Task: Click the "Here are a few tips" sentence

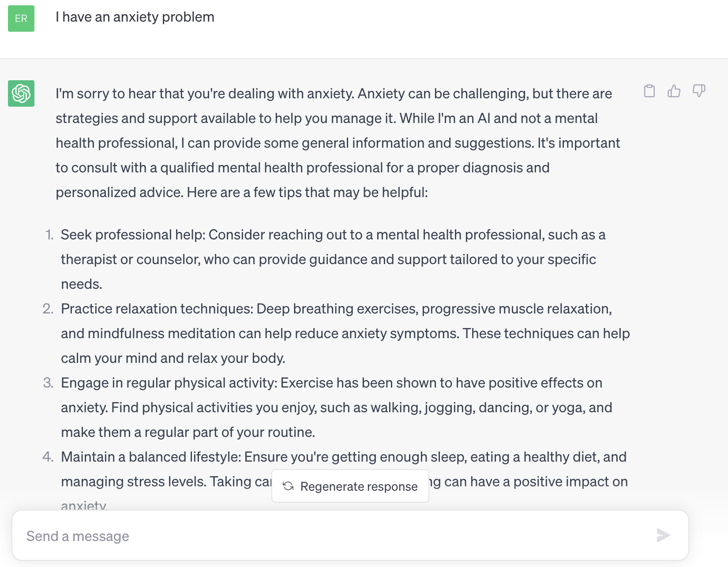Action: tap(307, 193)
